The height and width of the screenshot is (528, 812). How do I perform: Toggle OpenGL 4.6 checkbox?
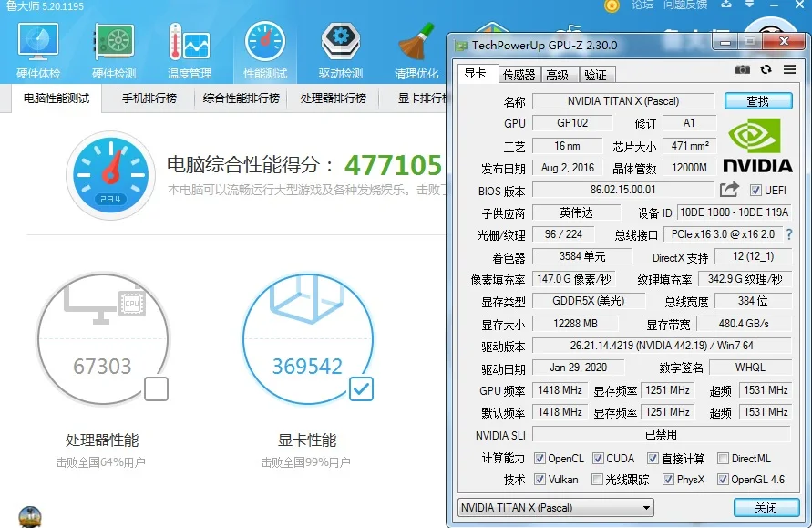point(723,480)
